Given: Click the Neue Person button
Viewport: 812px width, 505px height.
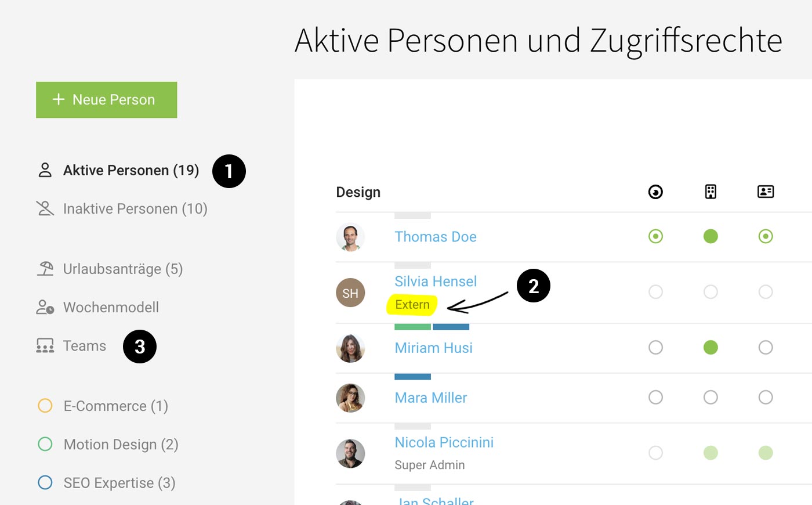Looking at the screenshot, I should [x=107, y=100].
